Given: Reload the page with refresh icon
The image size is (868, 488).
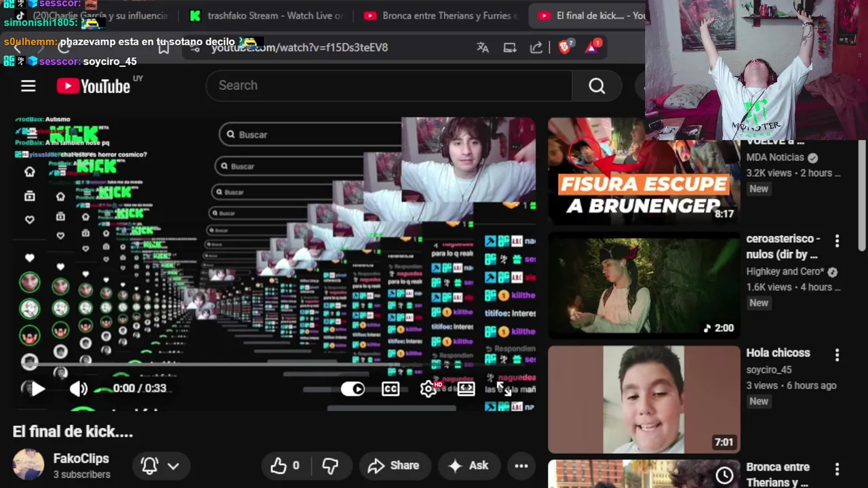Looking at the screenshot, I should [64, 47].
